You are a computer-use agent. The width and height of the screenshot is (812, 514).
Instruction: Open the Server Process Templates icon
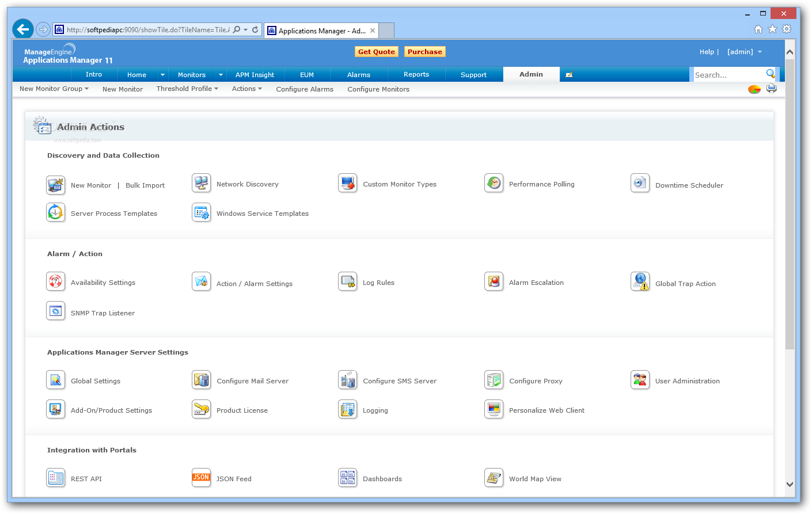pyautogui.click(x=56, y=213)
